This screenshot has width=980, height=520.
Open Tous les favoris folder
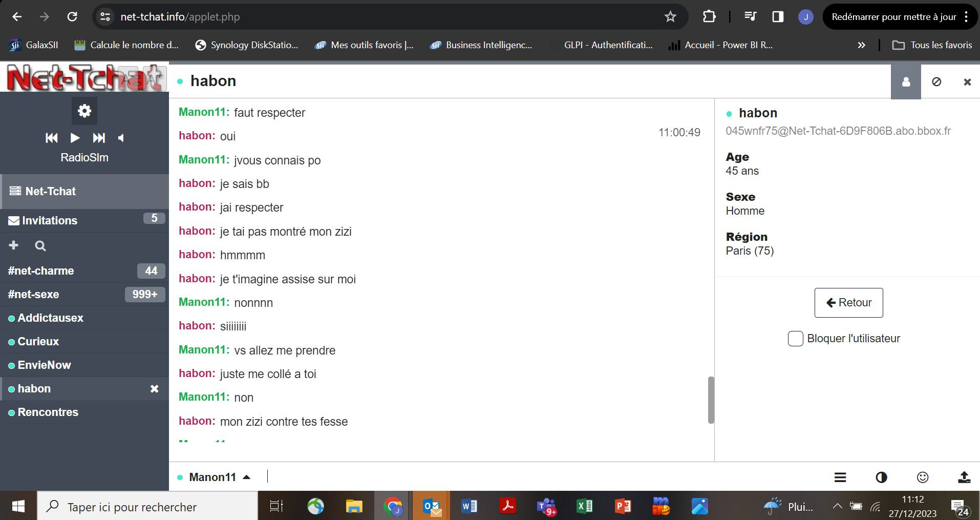tap(932, 45)
